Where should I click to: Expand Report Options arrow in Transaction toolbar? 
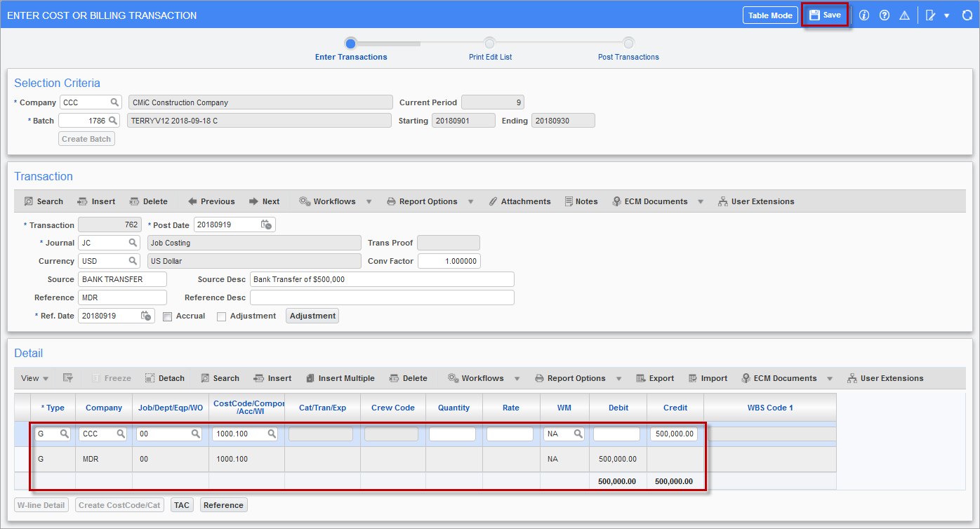pos(471,202)
